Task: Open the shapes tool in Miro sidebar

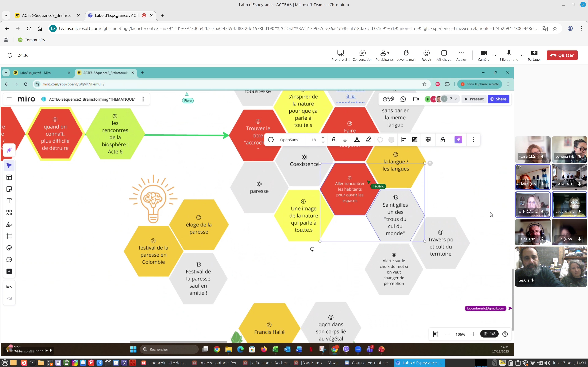Action: (9, 213)
